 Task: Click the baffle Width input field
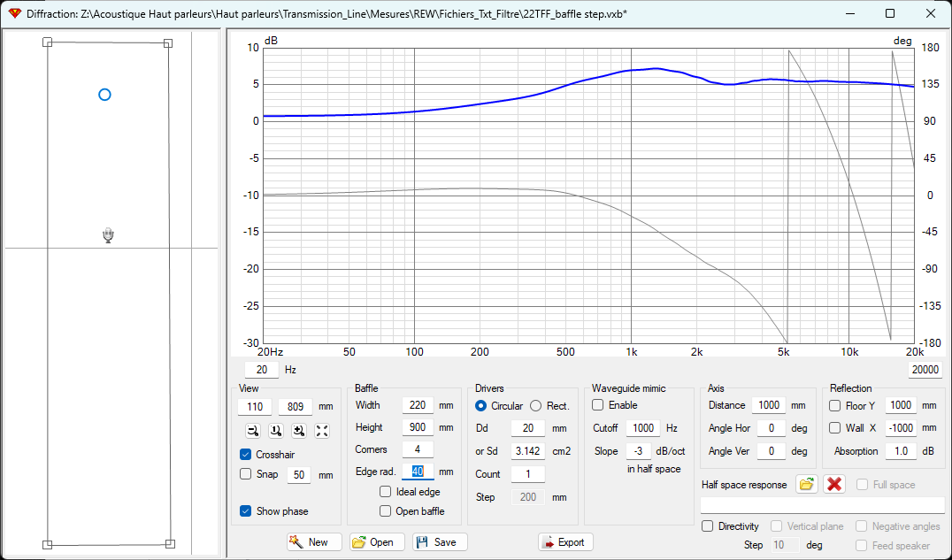[x=417, y=405]
